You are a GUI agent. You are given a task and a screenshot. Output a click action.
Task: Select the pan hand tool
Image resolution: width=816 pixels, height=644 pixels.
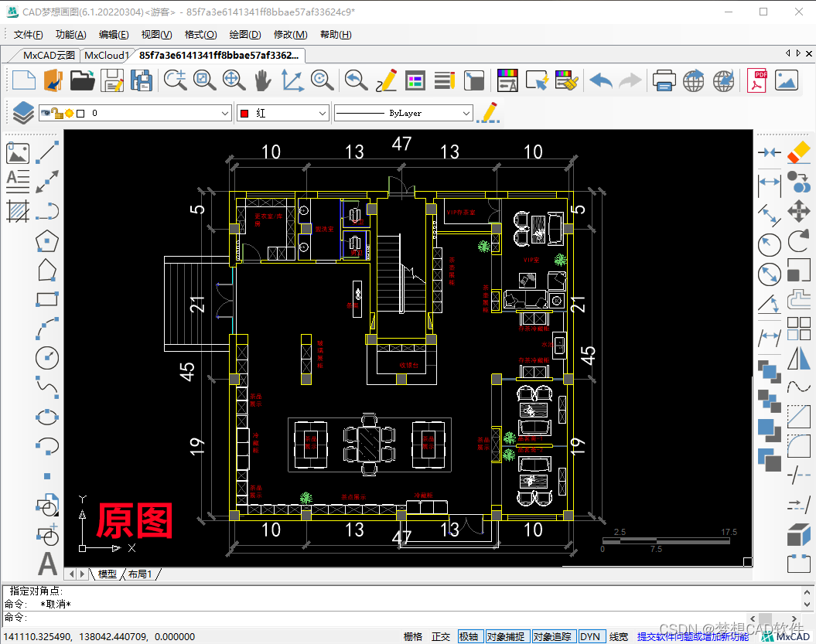click(x=263, y=80)
